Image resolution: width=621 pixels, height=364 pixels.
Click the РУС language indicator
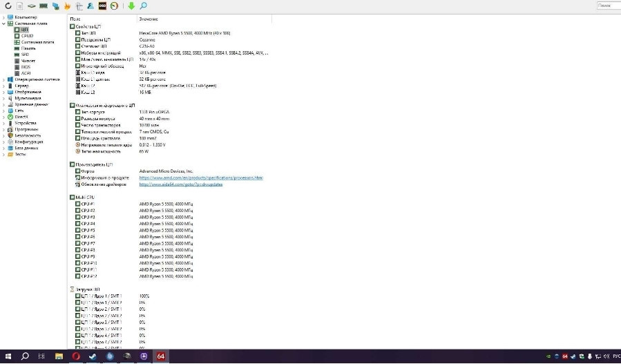coord(617,356)
